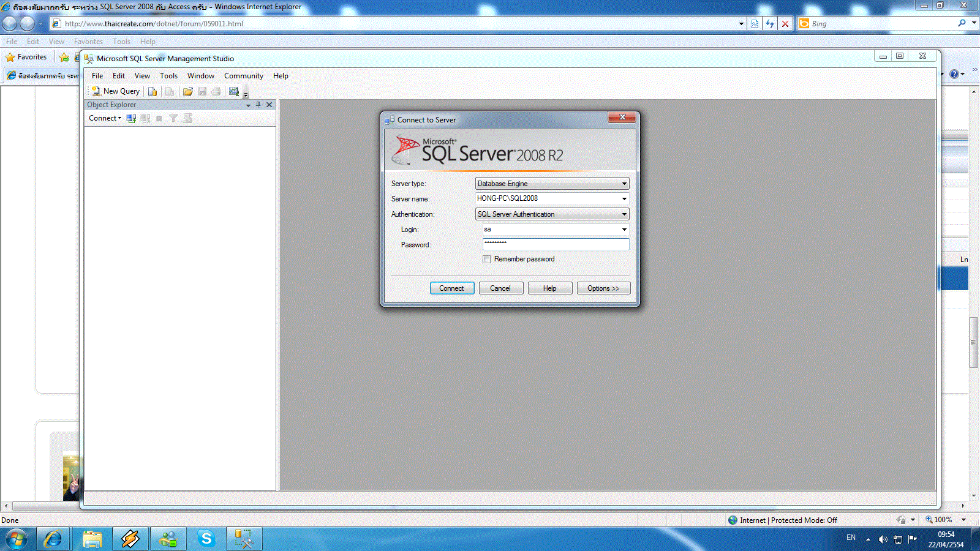Expand the Authentication dropdown

coord(624,214)
